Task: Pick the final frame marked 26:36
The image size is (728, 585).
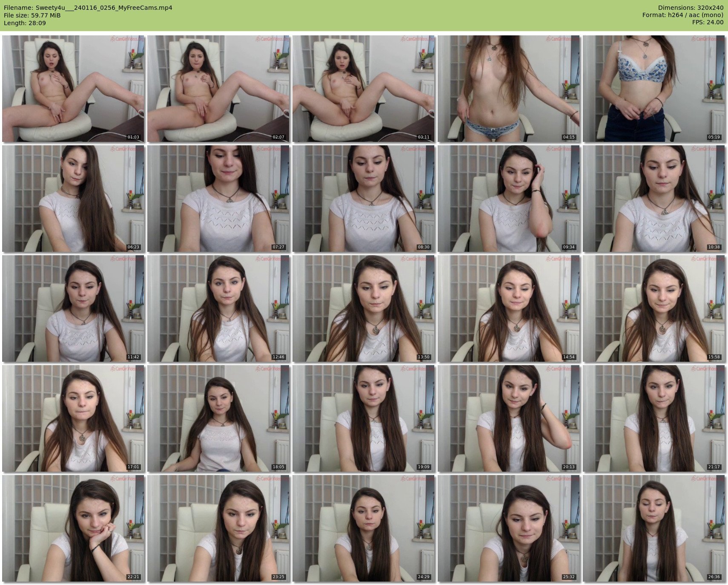Action: [x=654, y=528]
